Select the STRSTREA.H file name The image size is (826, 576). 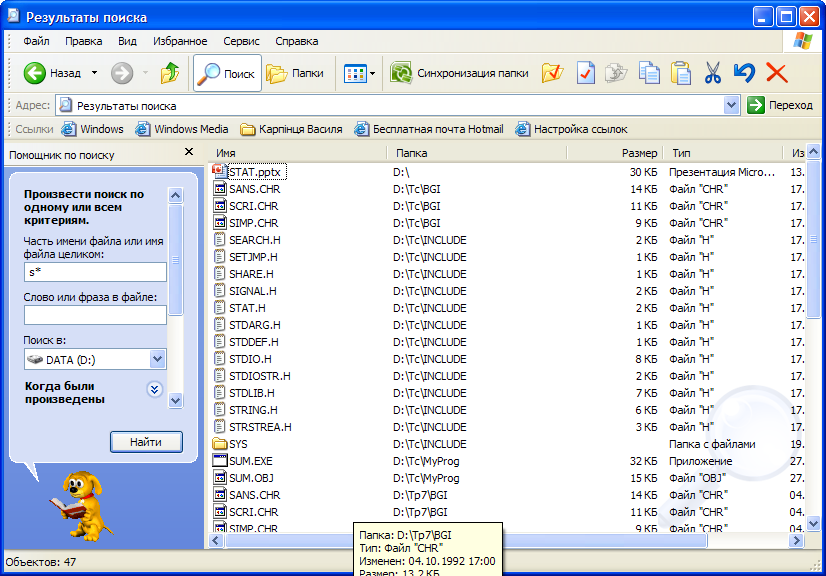coord(260,427)
